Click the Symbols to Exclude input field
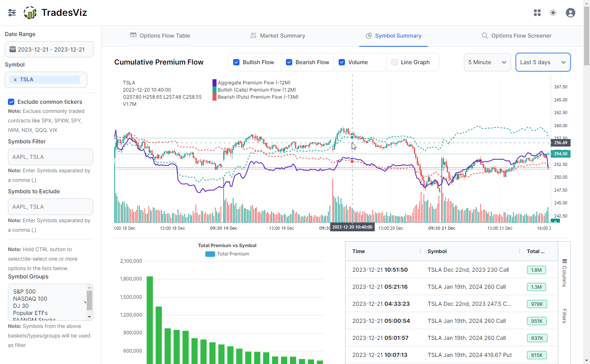Screen dimensions: 590x364 pos(50,207)
